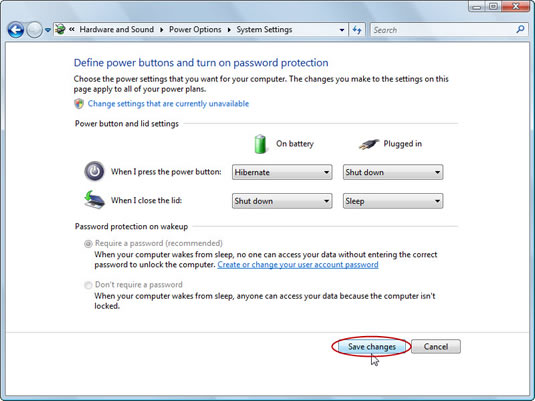Click Save changes button
Screen dimensions: 535x401
pos(372,347)
